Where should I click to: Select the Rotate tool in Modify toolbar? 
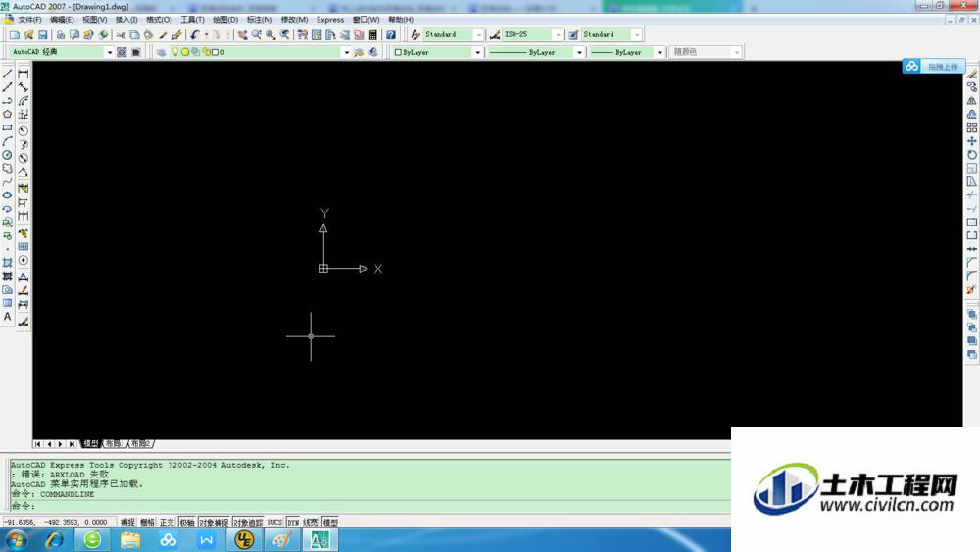click(x=972, y=154)
